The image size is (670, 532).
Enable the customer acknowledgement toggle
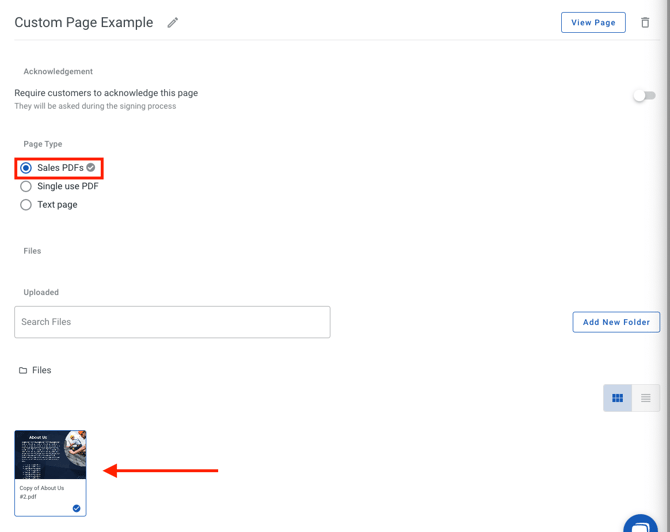click(x=644, y=96)
